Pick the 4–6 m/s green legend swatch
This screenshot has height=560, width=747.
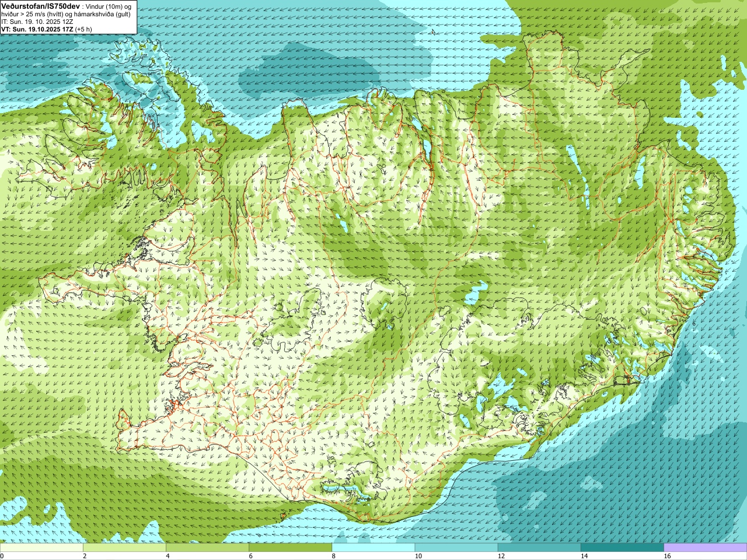(x=207, y=548)
